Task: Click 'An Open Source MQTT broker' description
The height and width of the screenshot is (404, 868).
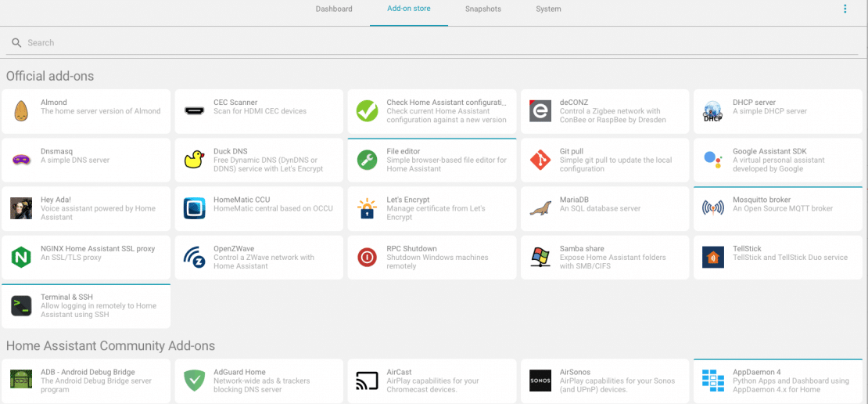Action: click(x=783, y=208)
